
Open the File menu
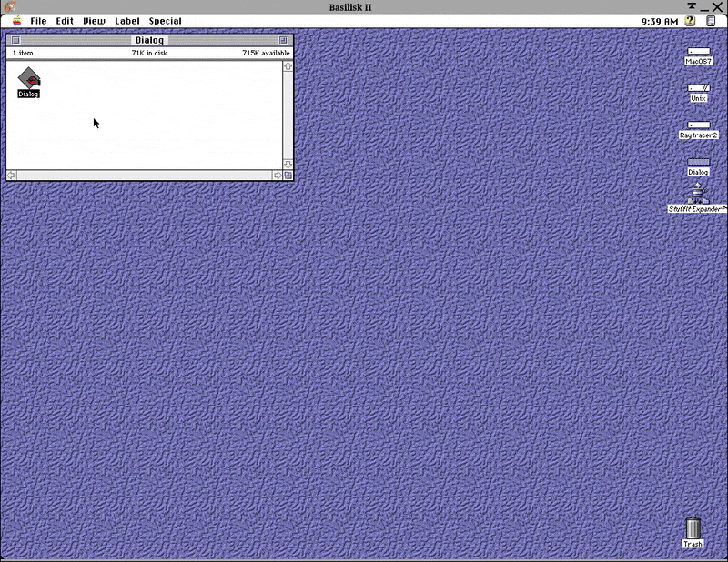(x=38, y=21)
